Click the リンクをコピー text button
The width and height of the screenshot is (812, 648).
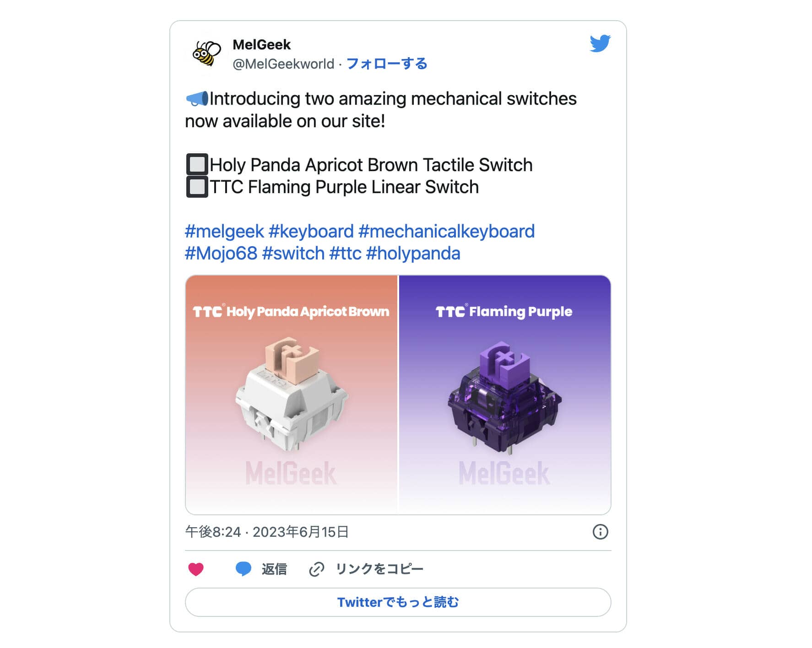[x=379, y=569]
